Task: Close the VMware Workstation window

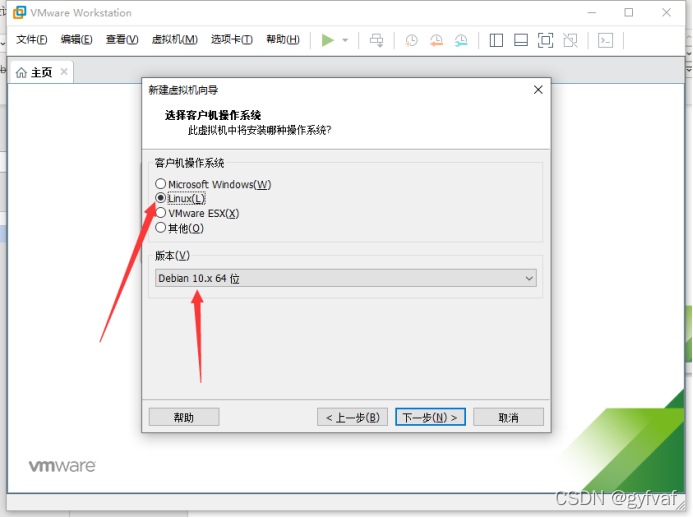Action: pyautogui.click(x=666, y=13)
